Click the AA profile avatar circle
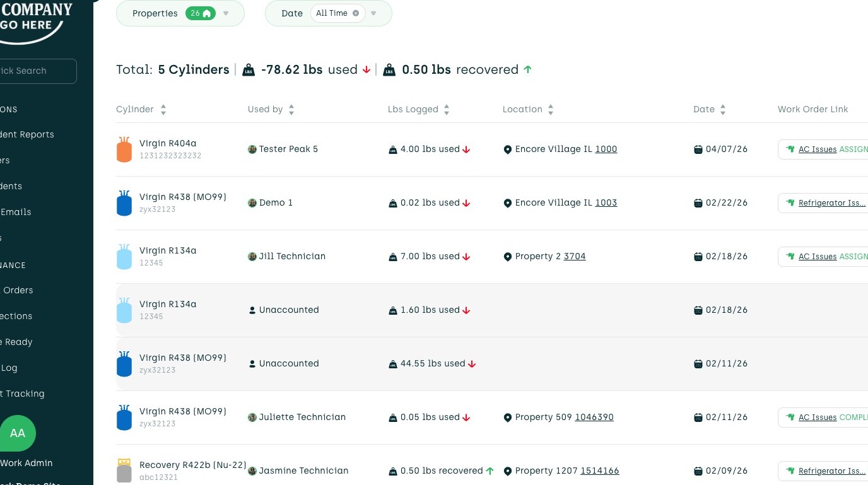868x485 pixels. tap(18, 433)
